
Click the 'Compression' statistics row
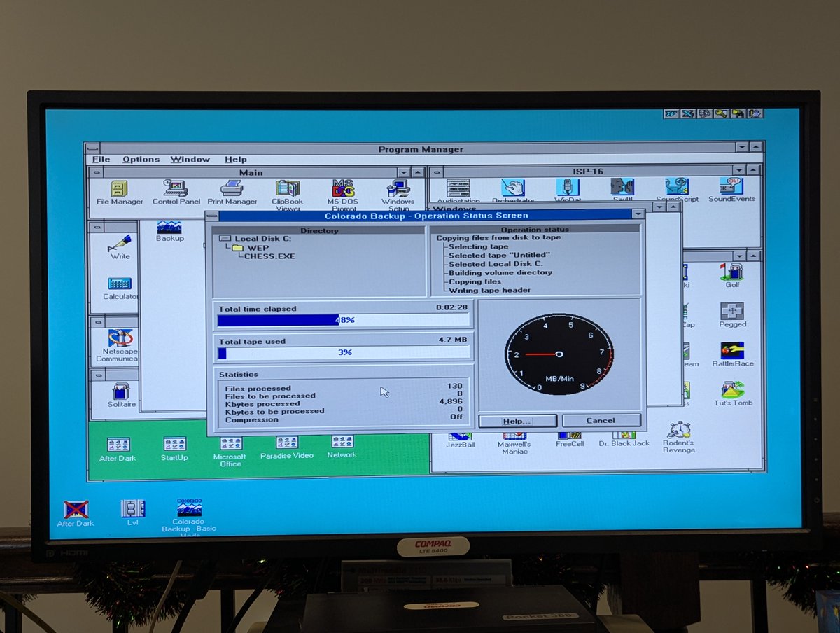click(x=343, y=419)
